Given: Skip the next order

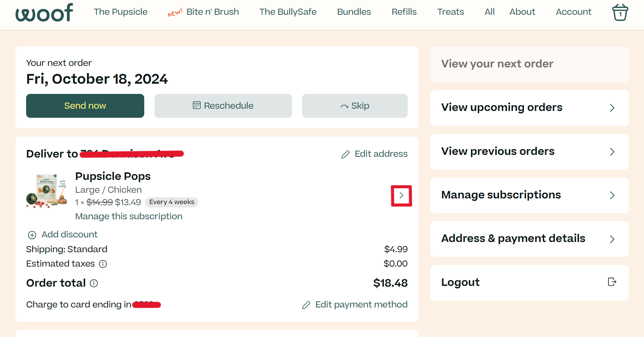Looking at the screenshot, I should tap(355, 106).
